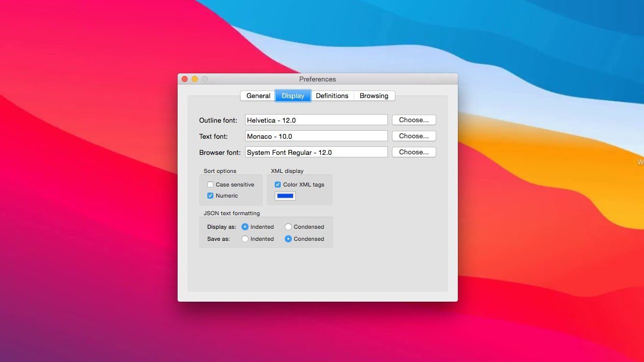Select Condensed for Save as
This screenshot has height=362, width=644.
click(x=288, y=239)
